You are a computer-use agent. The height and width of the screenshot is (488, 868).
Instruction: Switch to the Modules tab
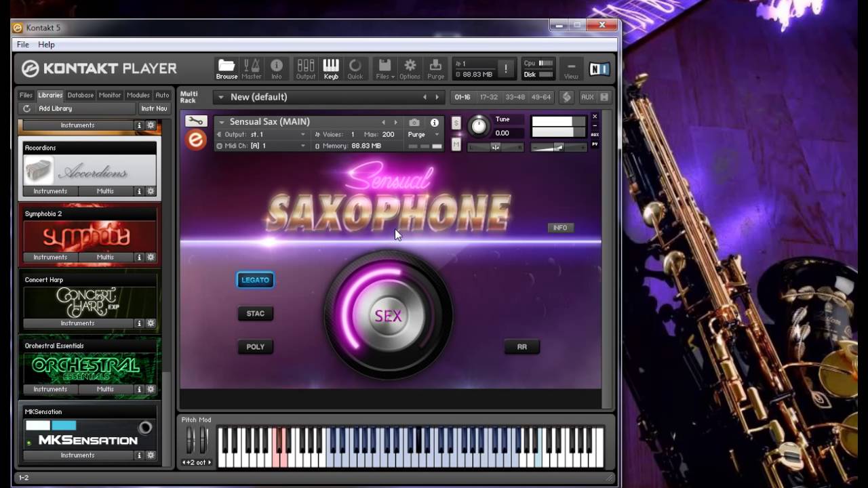coord(138,95)
